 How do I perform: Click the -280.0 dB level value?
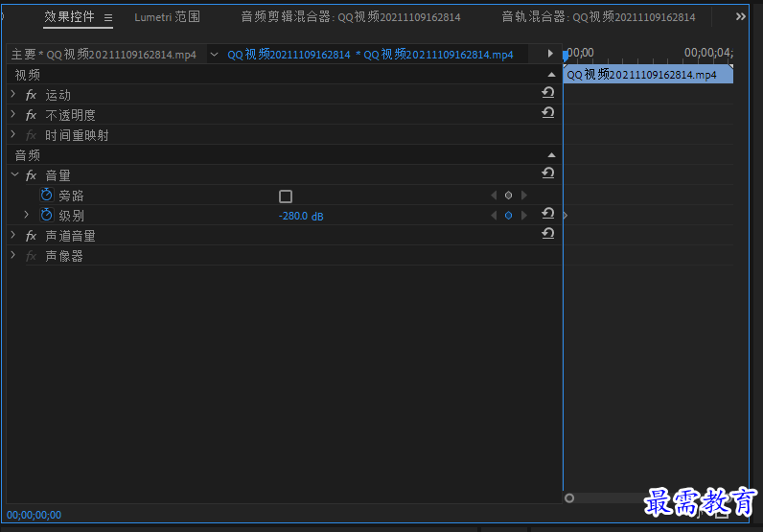point(301,216)
